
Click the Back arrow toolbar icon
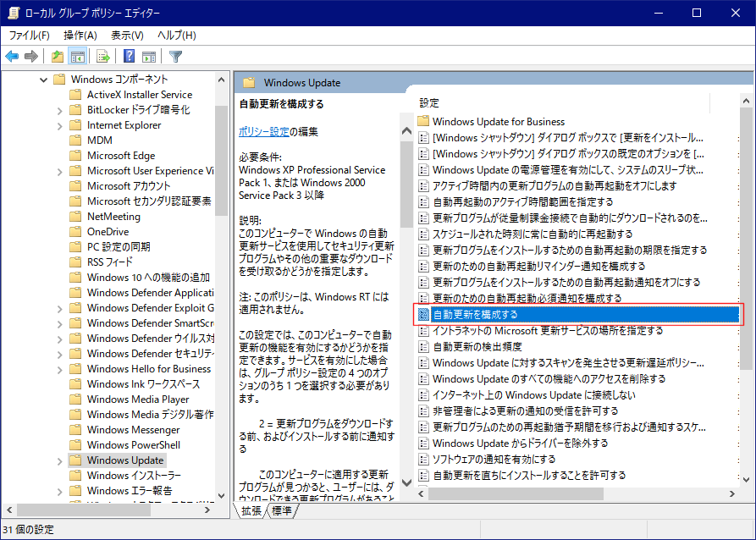12,57
